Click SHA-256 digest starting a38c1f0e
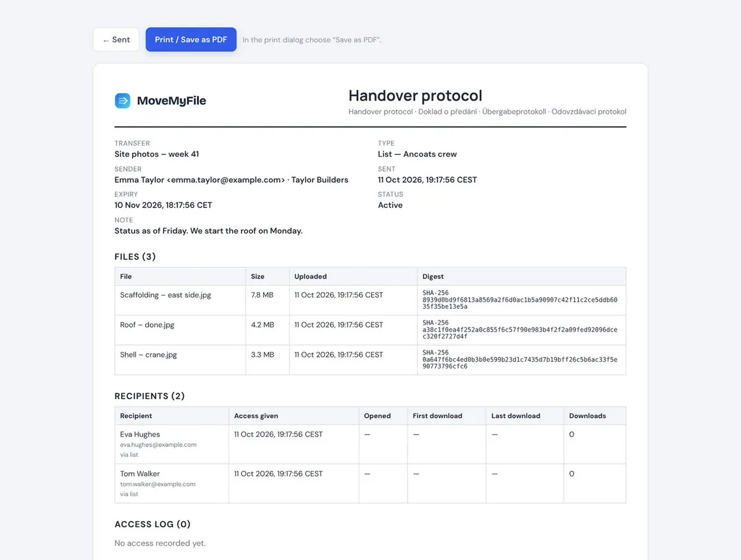Viewport: 741px width, 560px height. [520, 330]
